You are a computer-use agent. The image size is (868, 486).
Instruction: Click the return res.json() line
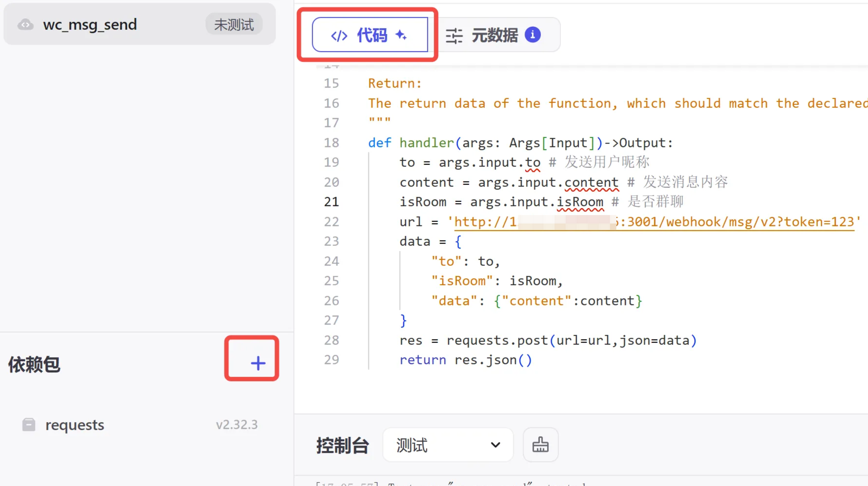(465, 360)
